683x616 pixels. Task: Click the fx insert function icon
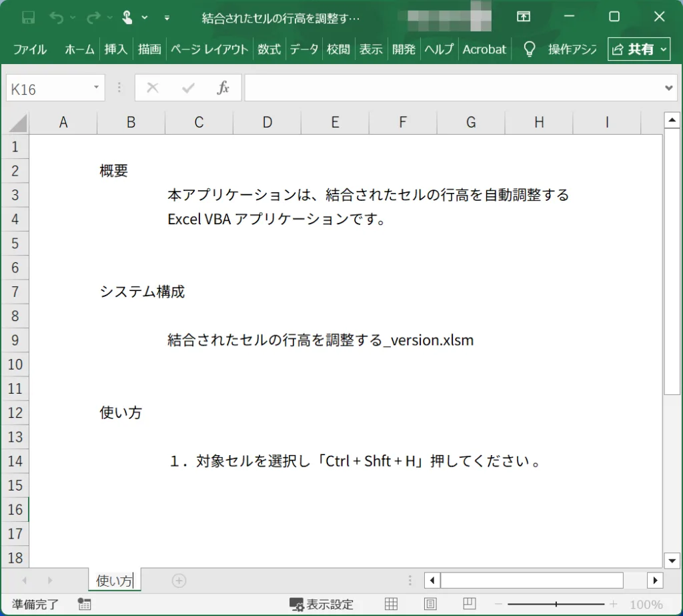coord(223,88)
